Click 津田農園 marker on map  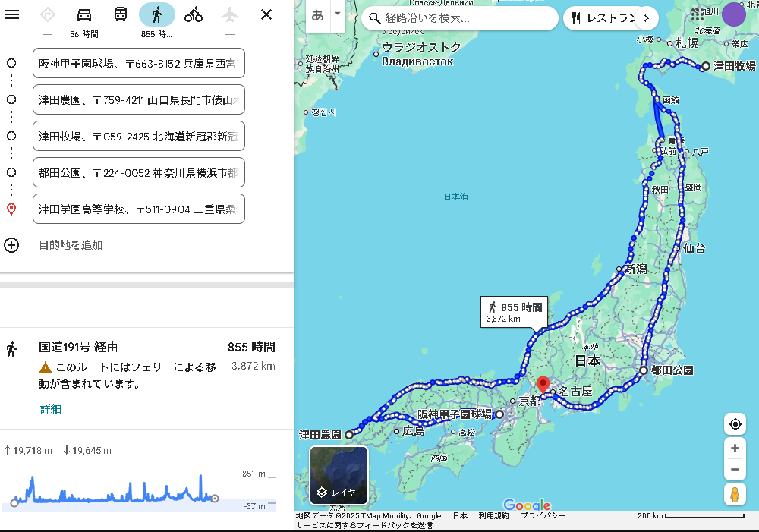349,435
